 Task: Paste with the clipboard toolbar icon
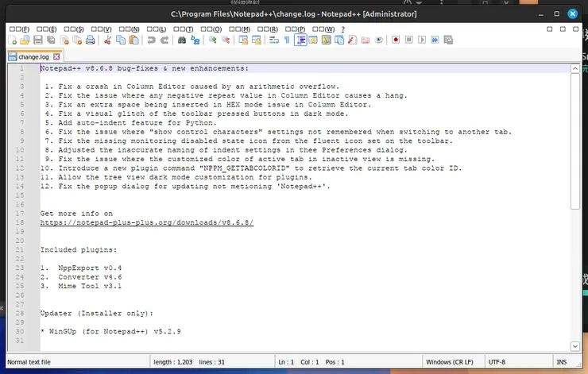[133, 40]
